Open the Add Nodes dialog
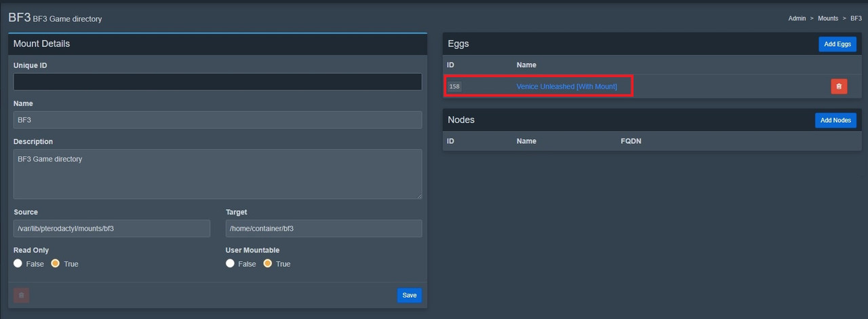Image resolution: width=868 pixels, height=319 pixels. point(835,120)
